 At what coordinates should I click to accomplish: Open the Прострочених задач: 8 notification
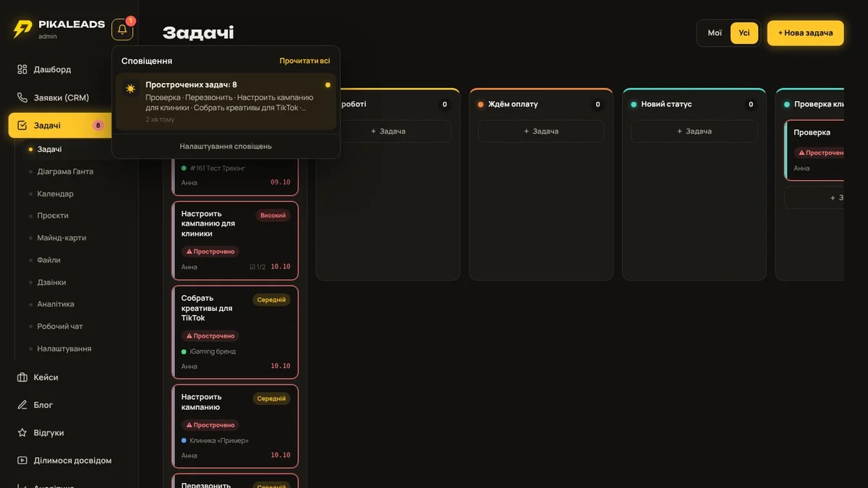tap(226, 102)
